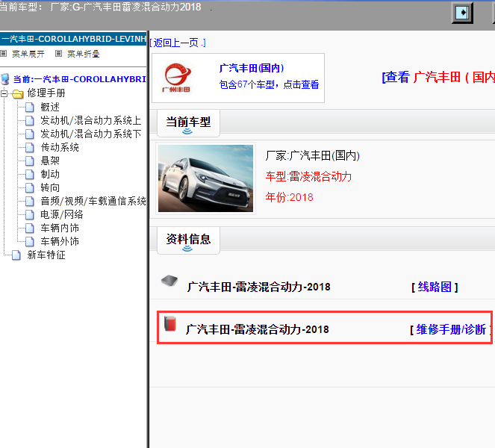The height and width of the screenshot is (448, 495).
Task: Select the 当前车型 tab
Action: (188, 123)
